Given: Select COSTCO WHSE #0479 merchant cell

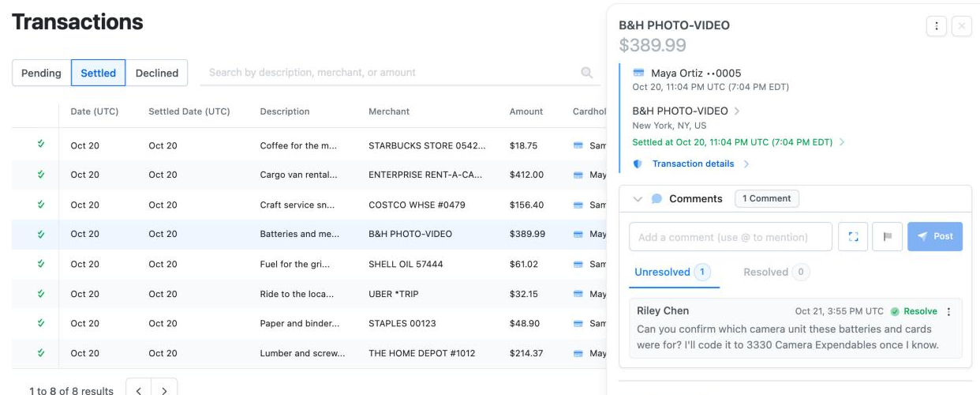Looking at the screenshot, I should [417, 205].
